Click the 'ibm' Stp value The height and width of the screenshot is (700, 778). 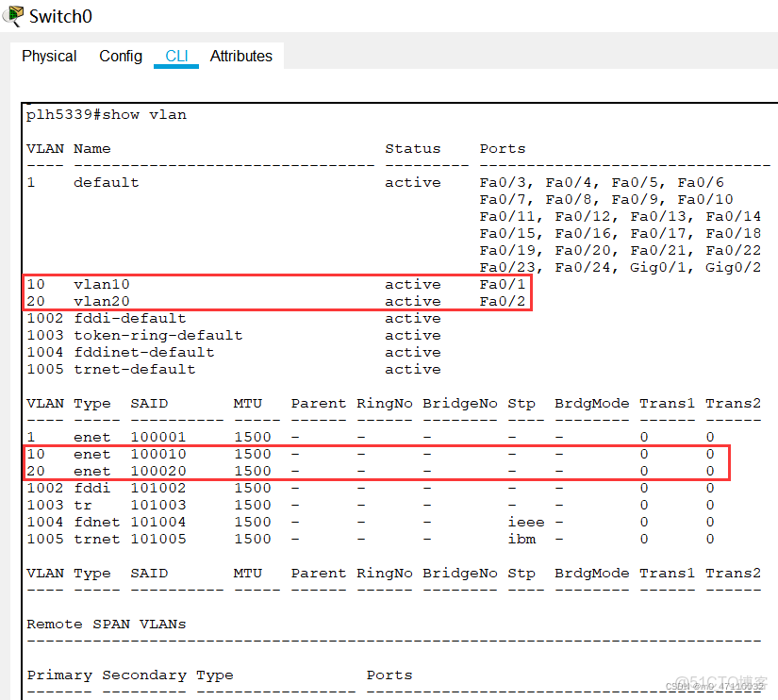click(521, 539)
